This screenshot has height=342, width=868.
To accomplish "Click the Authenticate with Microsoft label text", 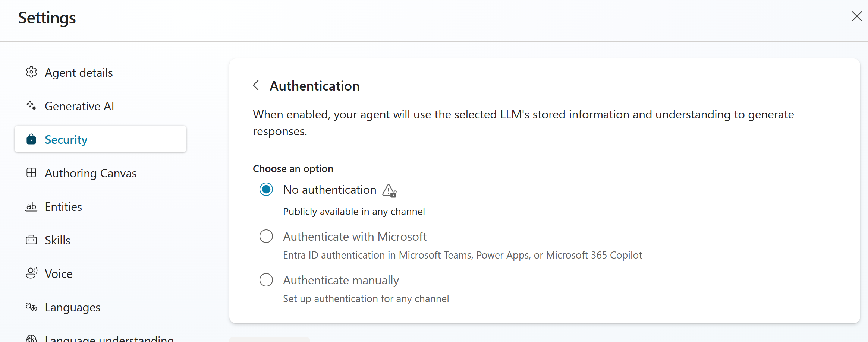I will pyautogui.click(x=355, y=237).
